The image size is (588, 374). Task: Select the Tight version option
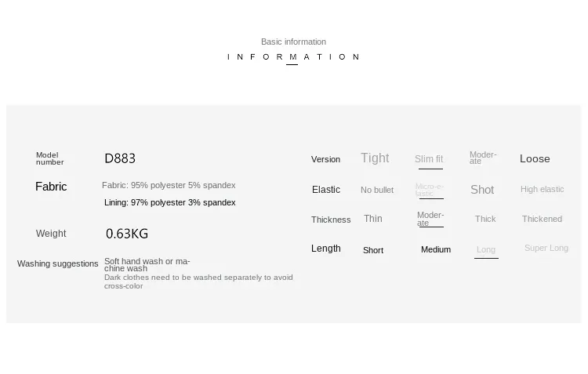click(375, 158)
